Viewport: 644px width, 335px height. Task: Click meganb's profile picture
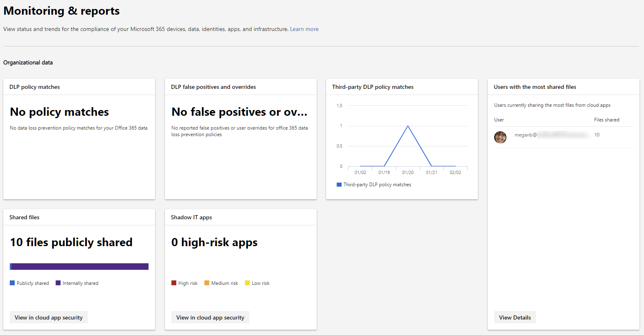click(500, 137)
